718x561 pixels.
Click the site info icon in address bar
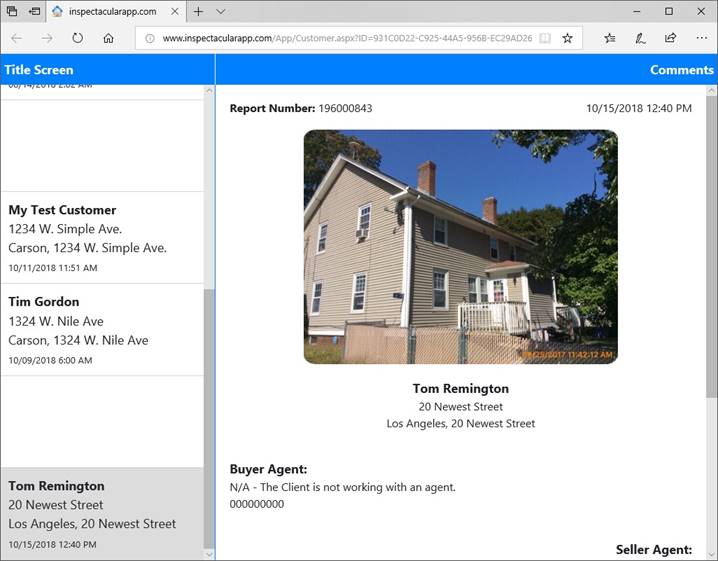pyautogui.click(x=150, y=38)
